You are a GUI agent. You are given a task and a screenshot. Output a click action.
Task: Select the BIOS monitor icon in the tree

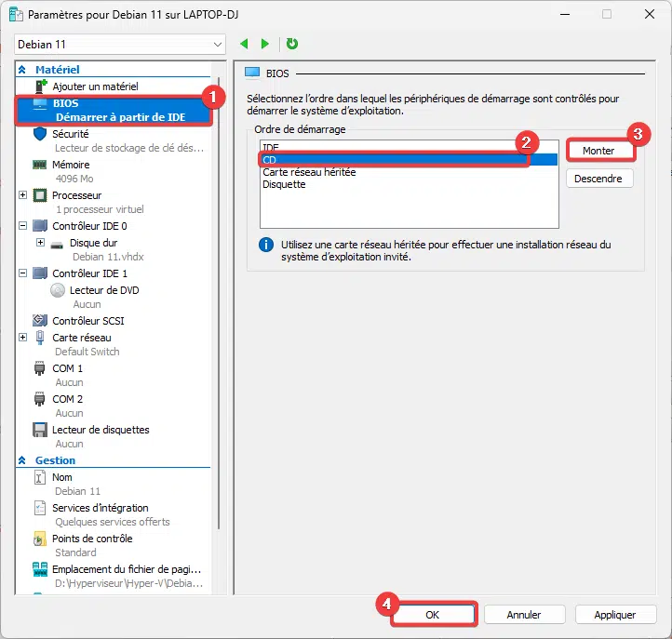[40, 103]
